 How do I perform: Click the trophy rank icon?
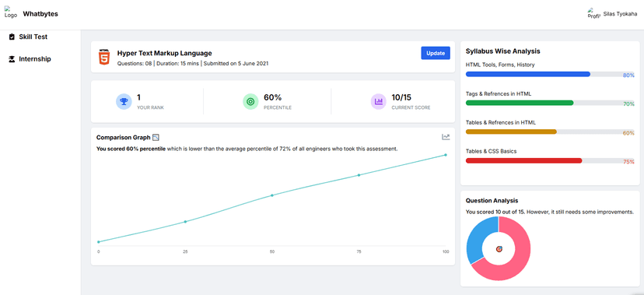click(x=124, y=101)
